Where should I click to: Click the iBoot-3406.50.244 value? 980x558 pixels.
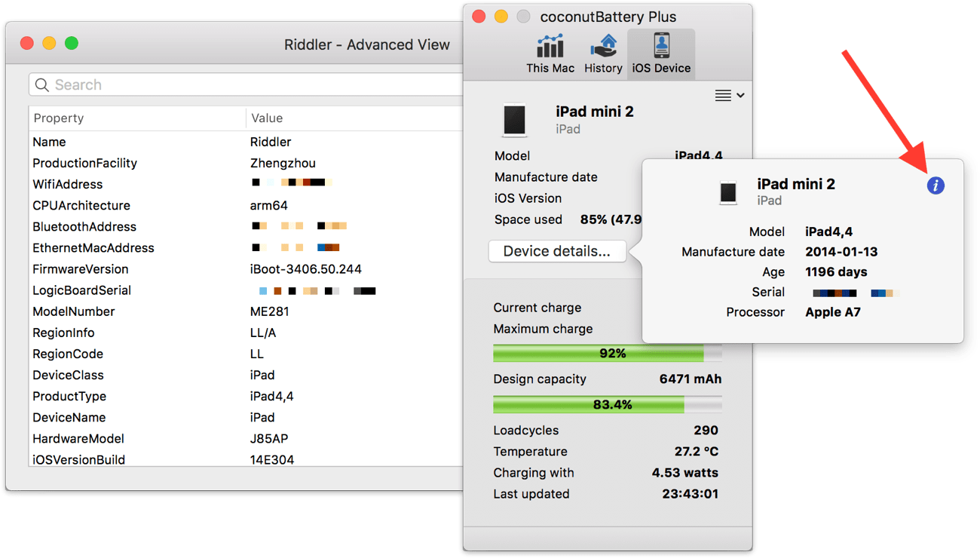click(306, 268)
